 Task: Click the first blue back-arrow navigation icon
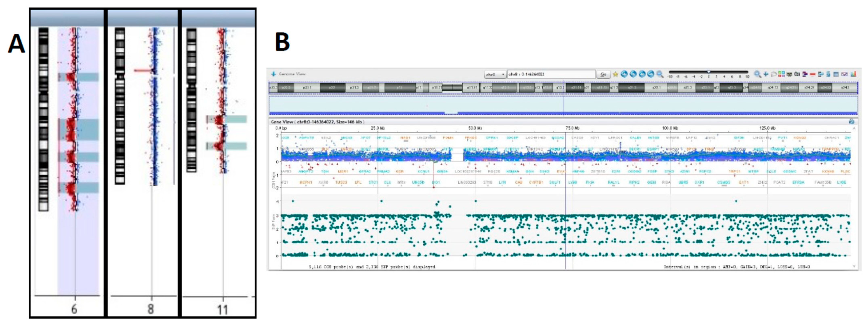pyautogui.click(x=624, y=74)
